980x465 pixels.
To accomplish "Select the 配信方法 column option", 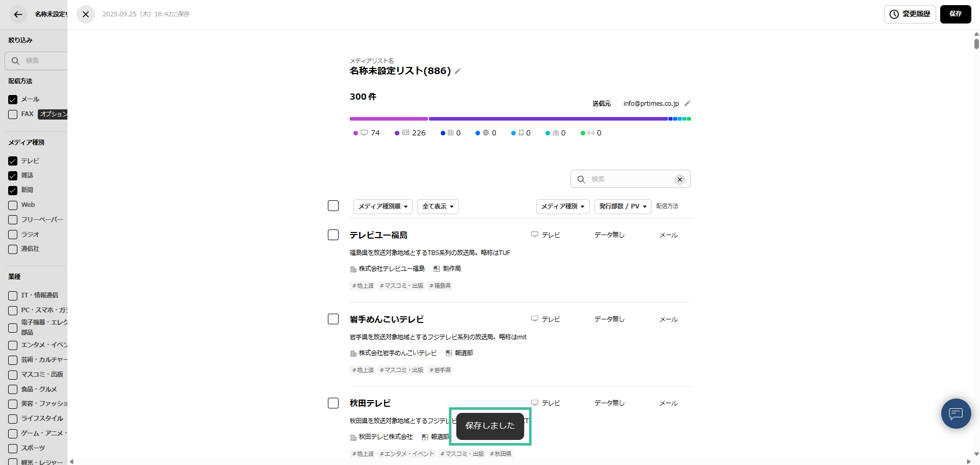I will point(667,206).
